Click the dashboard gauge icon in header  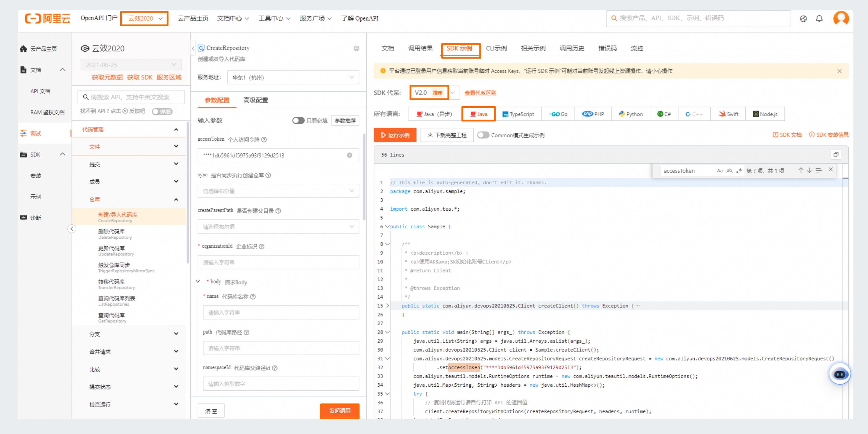pyautogui.click(x=803, y=19)
